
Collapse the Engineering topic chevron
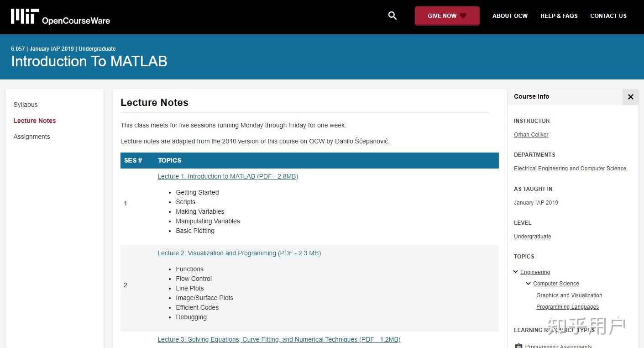click(x=516, y=272)
